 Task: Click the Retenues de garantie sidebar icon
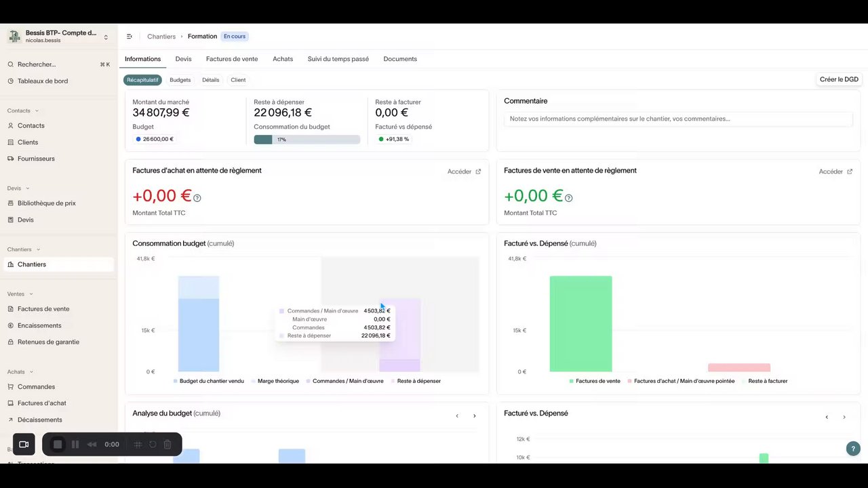click(11, 342)
